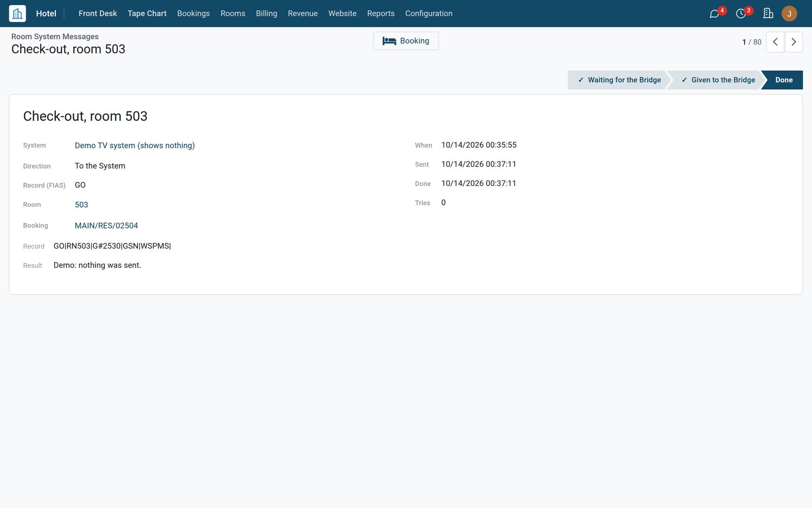Open Room System Messages breadcrumb
The image size is (812, 508).
click(55, 37)
